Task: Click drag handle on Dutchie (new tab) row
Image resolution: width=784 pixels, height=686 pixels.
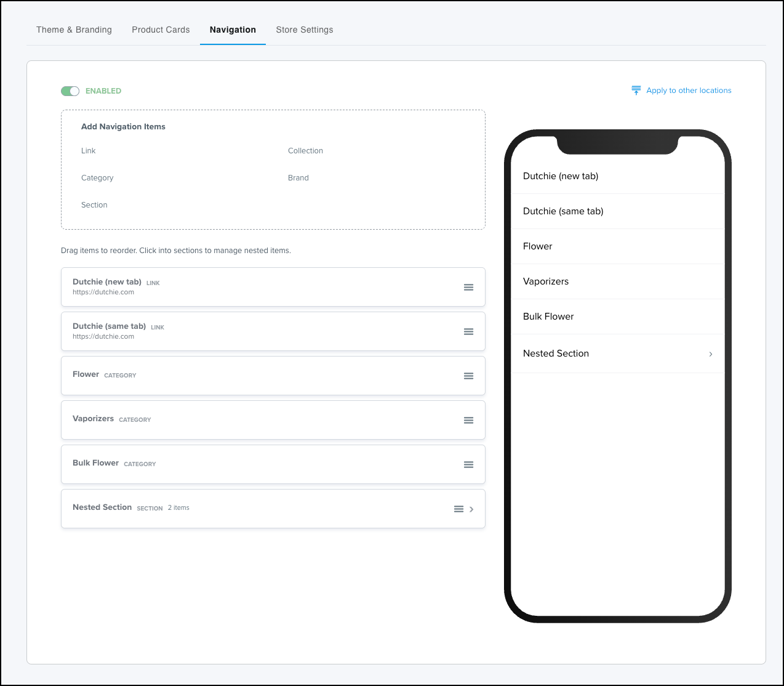Action: [x=468, y=287]
